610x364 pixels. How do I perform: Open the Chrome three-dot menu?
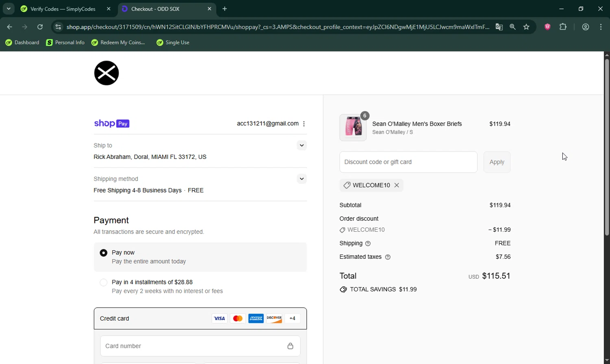click(601, 27)
